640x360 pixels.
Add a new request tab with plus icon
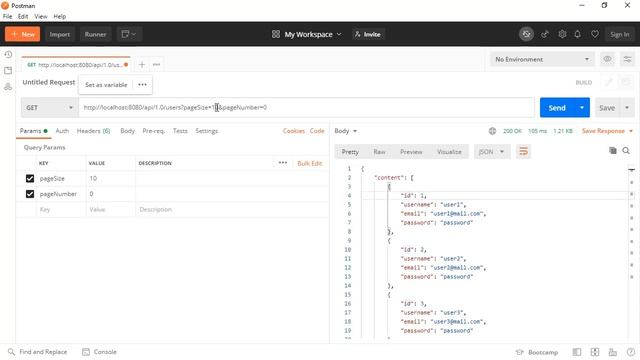142,64
